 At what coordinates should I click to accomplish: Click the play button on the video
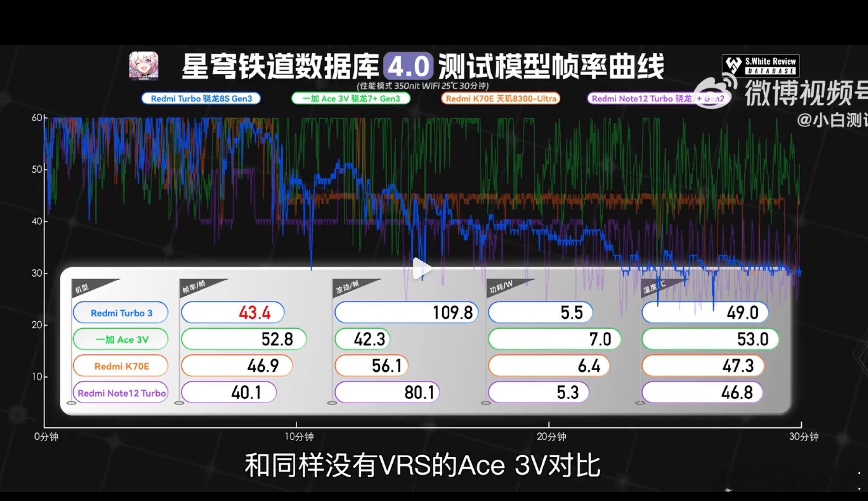pos(422,268)
